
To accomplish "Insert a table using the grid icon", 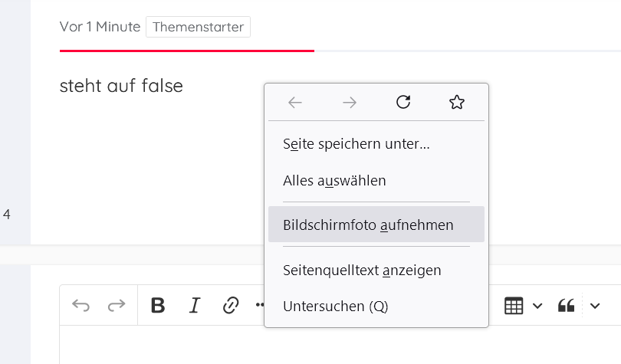I will pos(514,306).
